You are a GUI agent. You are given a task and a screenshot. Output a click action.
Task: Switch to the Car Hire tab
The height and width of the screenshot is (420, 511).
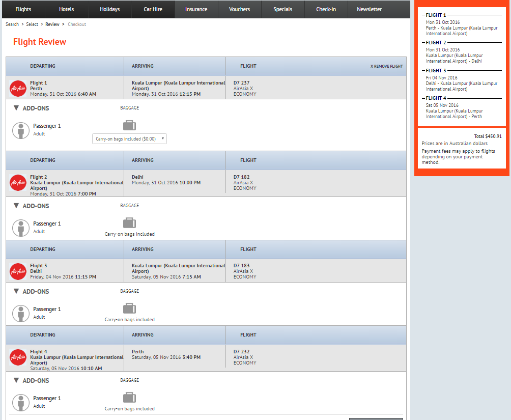click(x=153, y=9)
